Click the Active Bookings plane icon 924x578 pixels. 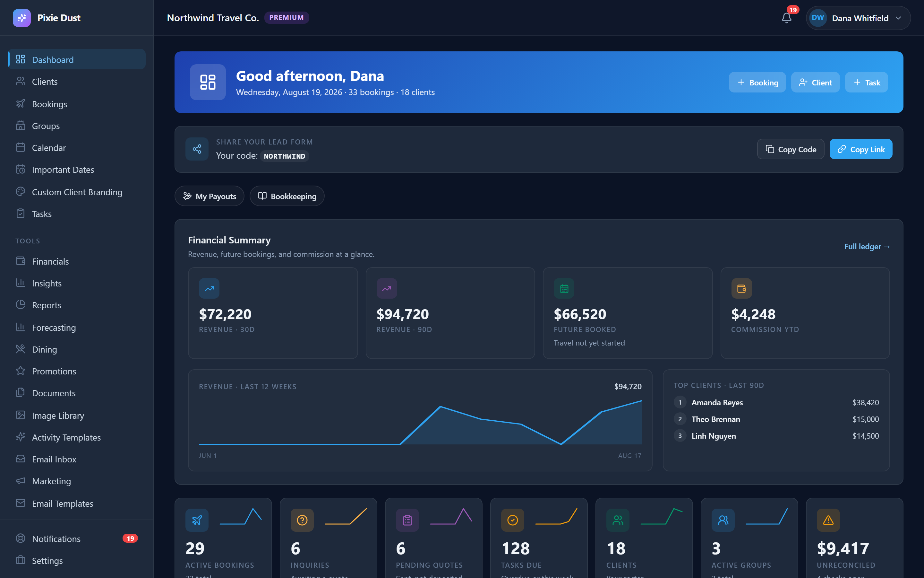(197, 520)
